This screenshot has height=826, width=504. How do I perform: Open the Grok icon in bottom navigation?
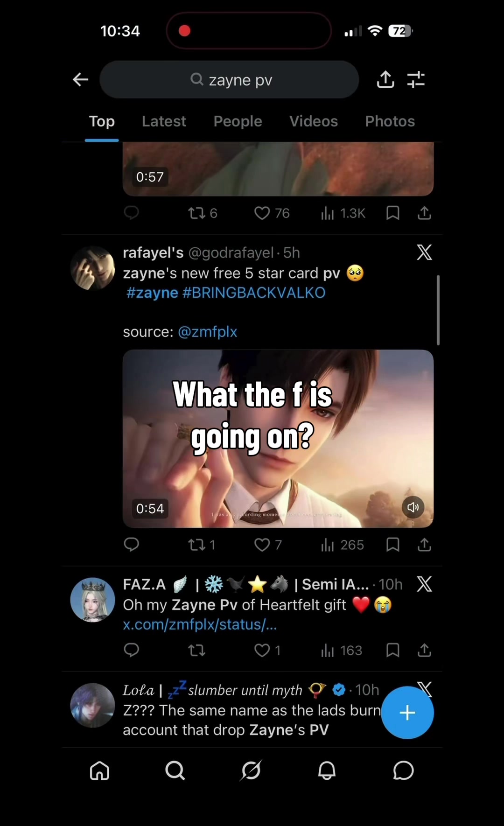251,770
